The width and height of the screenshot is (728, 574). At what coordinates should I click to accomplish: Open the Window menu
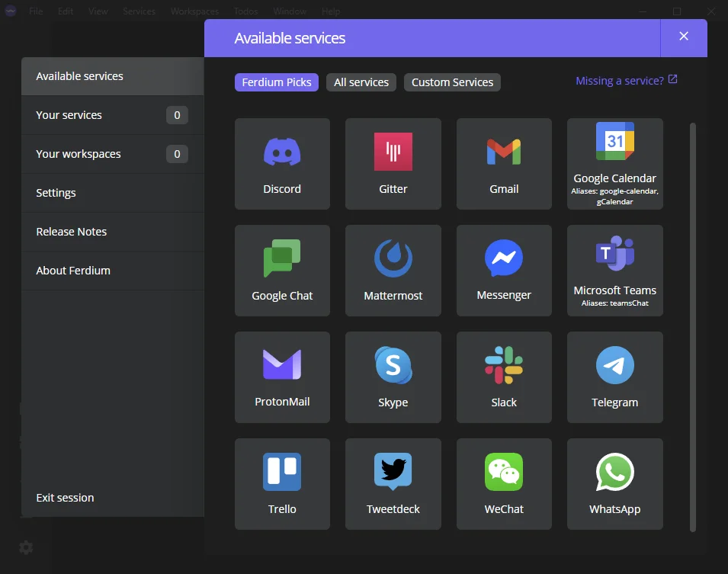290,11
